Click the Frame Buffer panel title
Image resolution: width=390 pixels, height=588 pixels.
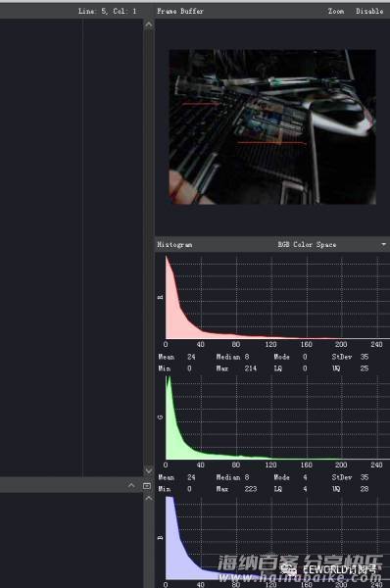coord(180,11)
